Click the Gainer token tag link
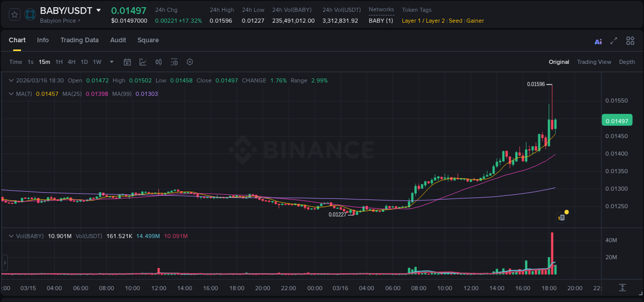Viewport: 644px width, 302px height. point(474,21)
